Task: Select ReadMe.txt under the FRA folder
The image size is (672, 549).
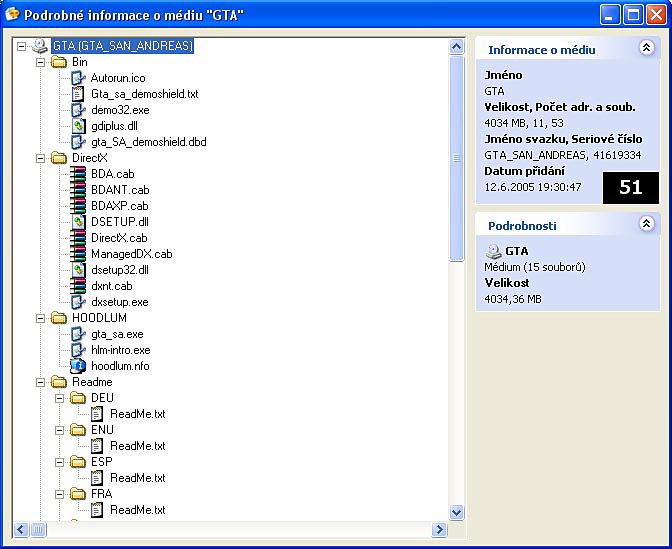Action: tap(138, 510)
